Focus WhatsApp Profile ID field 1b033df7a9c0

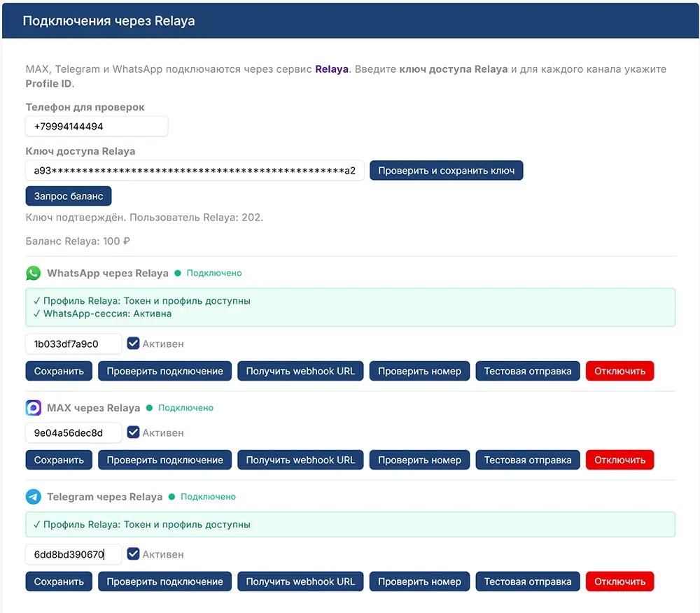click(x=73, y=344)
